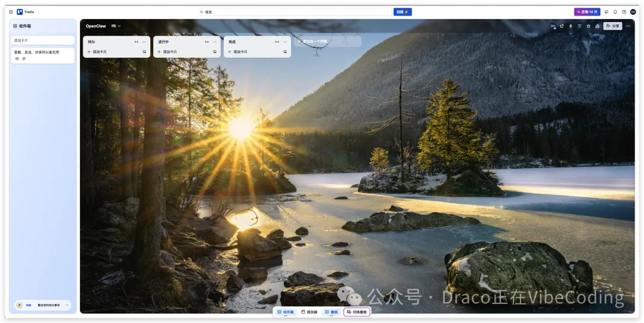This screenshot has width=644, height=323.
Task: Expand the board view switcher dropdown
Action: [116, 26]
